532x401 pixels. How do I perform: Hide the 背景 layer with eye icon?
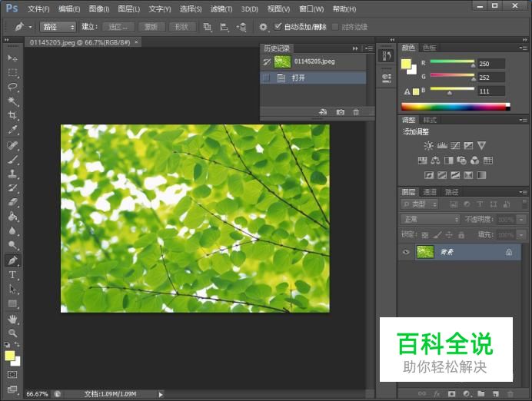click(406, 252)
